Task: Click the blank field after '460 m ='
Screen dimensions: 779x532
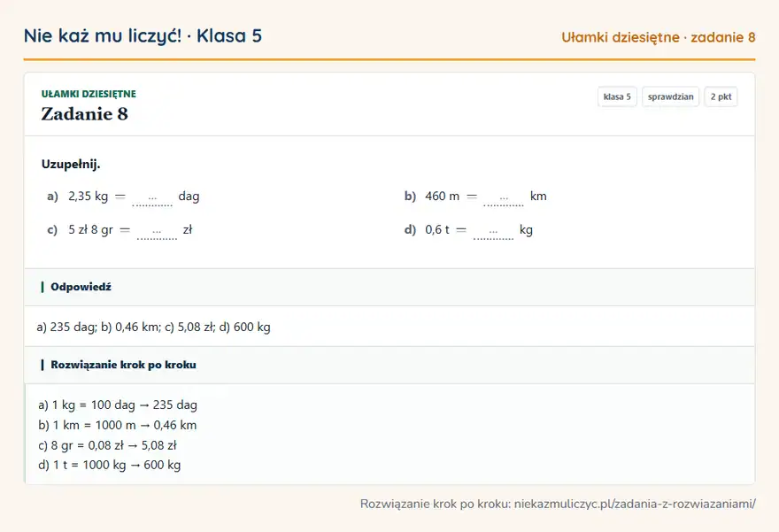Action: click(x=504, y=197)
